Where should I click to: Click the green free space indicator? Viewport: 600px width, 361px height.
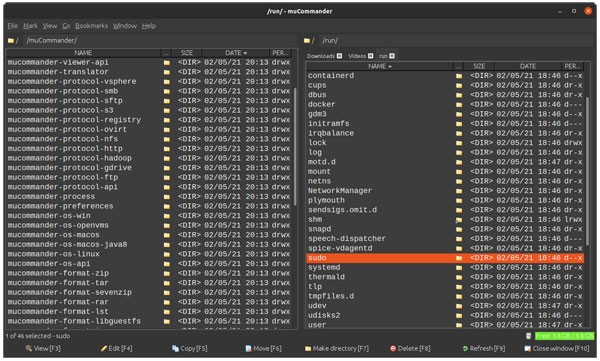pyautogui.click(x=564, y=336)
